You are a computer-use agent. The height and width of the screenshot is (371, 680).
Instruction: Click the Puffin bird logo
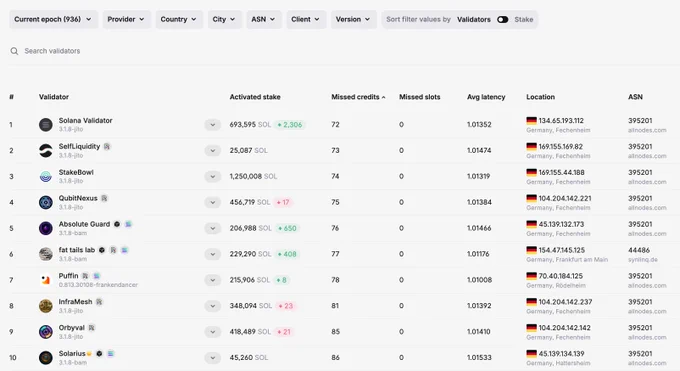(46, 280)
